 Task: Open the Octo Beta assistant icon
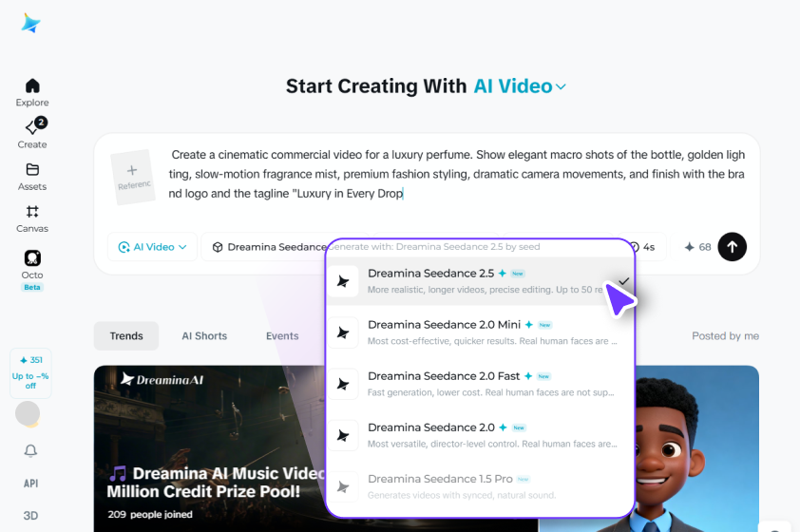(x=32, y=258)
